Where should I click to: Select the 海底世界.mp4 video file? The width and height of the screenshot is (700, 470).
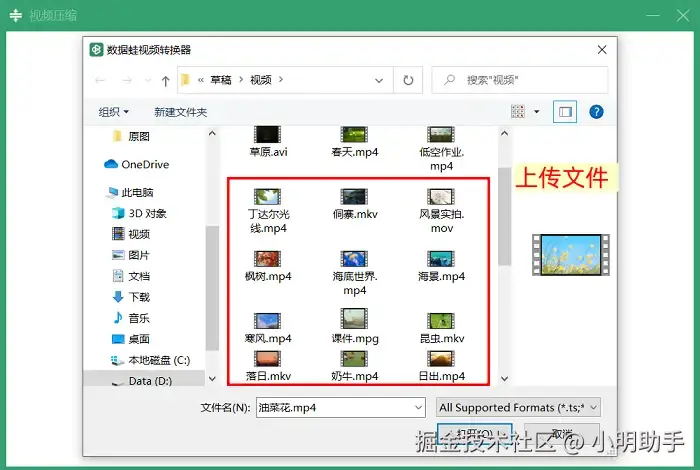pos(354,274)
